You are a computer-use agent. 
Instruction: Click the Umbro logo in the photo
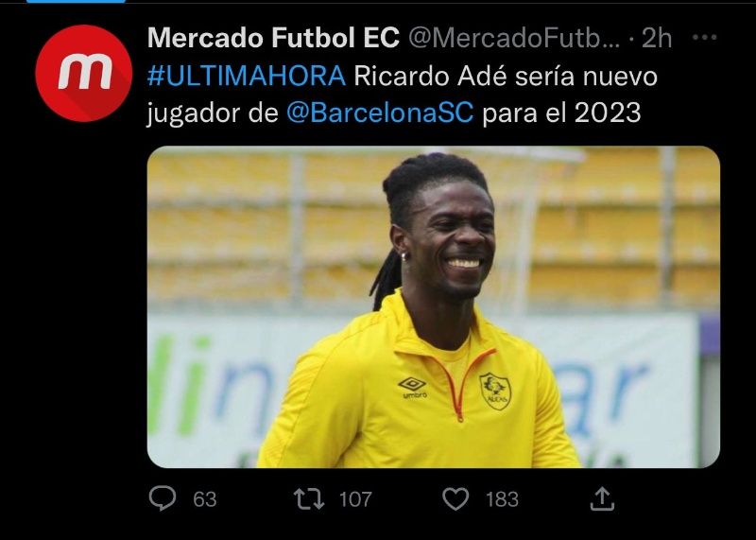(413, 388)
